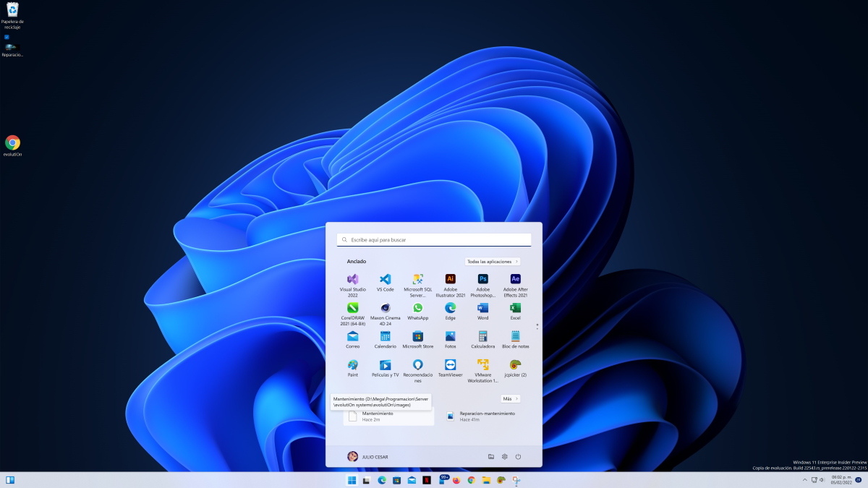This screenshot has height=488, width=868.
Task: Click the volume icon in system tray
Action: pos(822,480)
